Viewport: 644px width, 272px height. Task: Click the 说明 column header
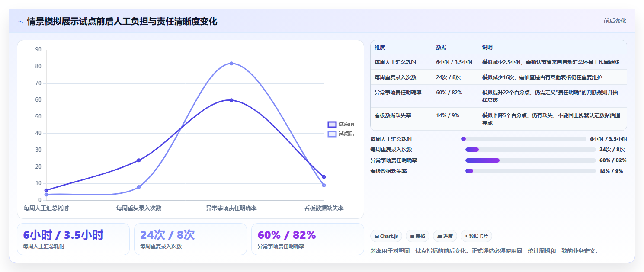click(487, 48)
